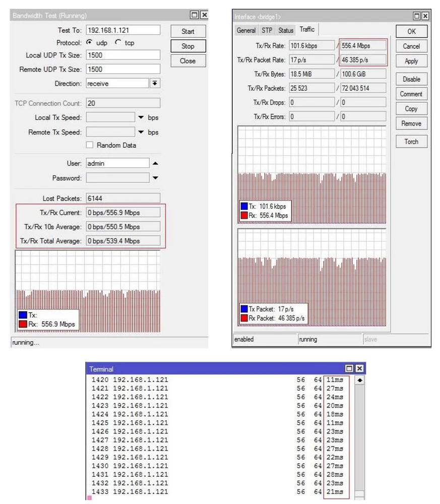Click the red Rx Packet legend swatch
The image size is (440, 504).
tap(244, 319)
